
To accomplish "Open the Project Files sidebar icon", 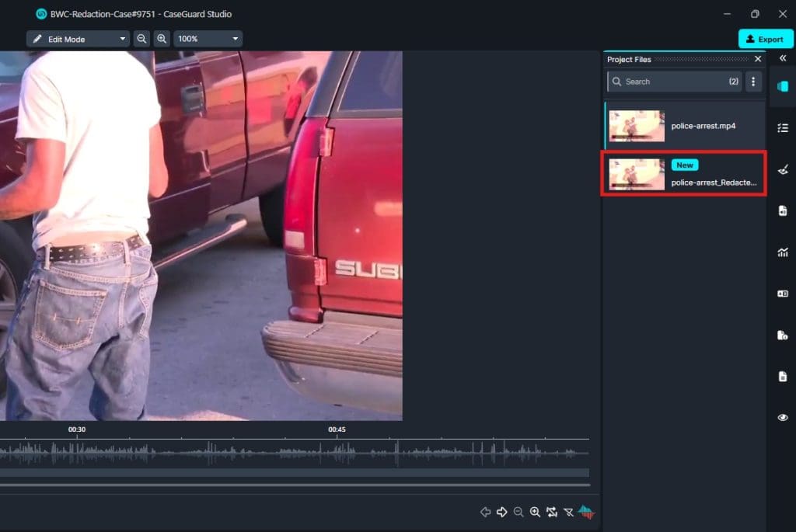I will 783,86.
